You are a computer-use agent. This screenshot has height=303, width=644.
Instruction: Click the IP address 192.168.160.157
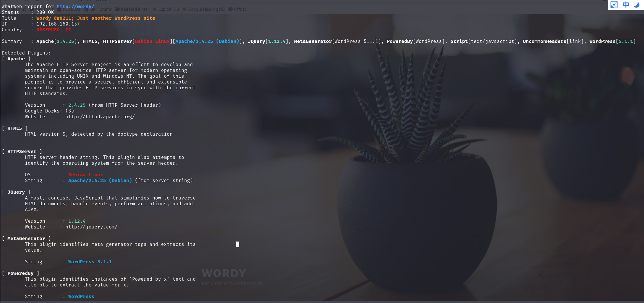coord(58,24)
